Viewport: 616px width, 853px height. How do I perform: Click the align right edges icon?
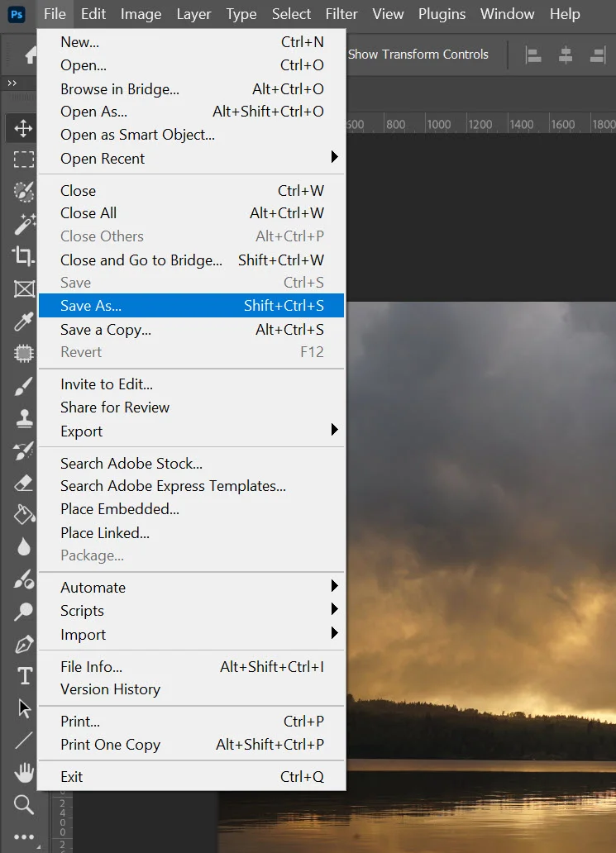[598, 55]
